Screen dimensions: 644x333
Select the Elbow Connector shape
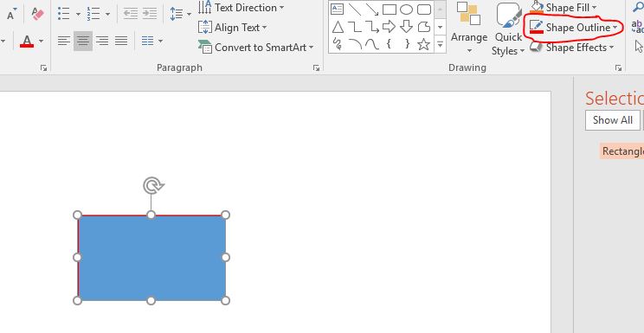(x=354, y=27)
